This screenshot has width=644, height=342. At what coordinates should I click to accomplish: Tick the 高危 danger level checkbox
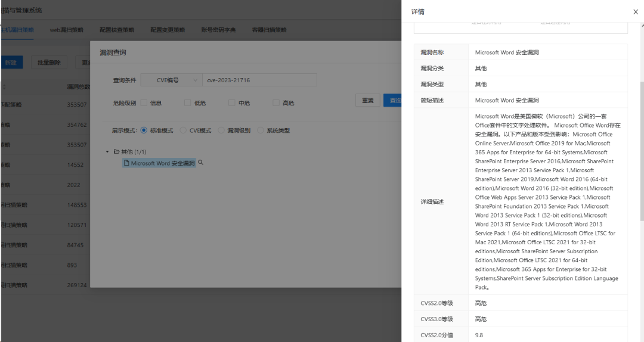click(x=276, y=102)
